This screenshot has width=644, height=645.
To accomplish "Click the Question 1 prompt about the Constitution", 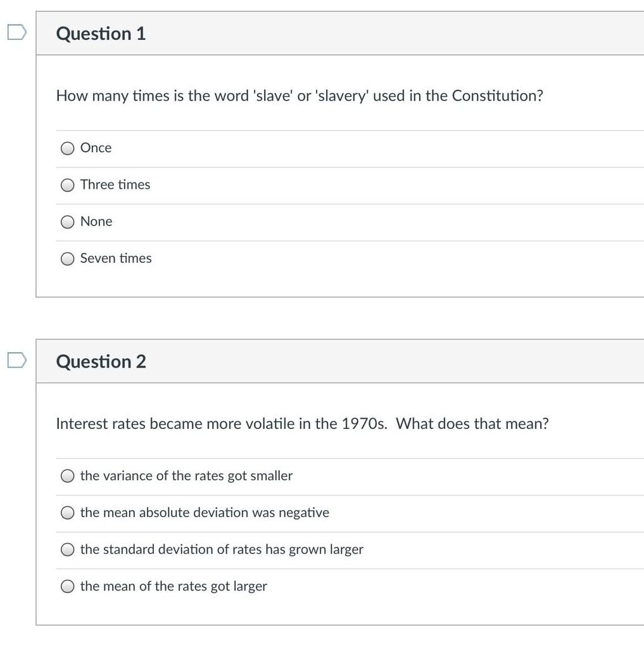I will (300, 96).
